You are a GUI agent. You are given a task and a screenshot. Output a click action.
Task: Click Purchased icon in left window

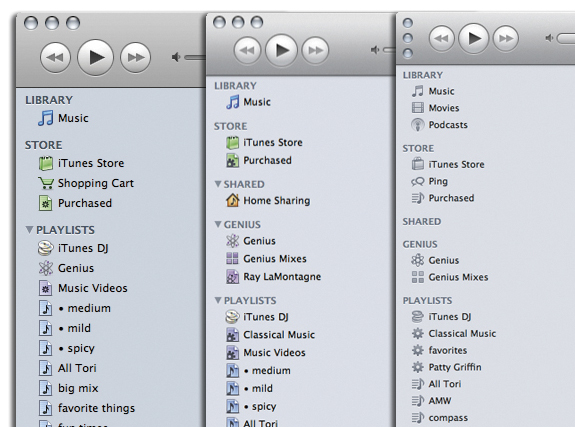pyautogui.click(x=45, y=203)
